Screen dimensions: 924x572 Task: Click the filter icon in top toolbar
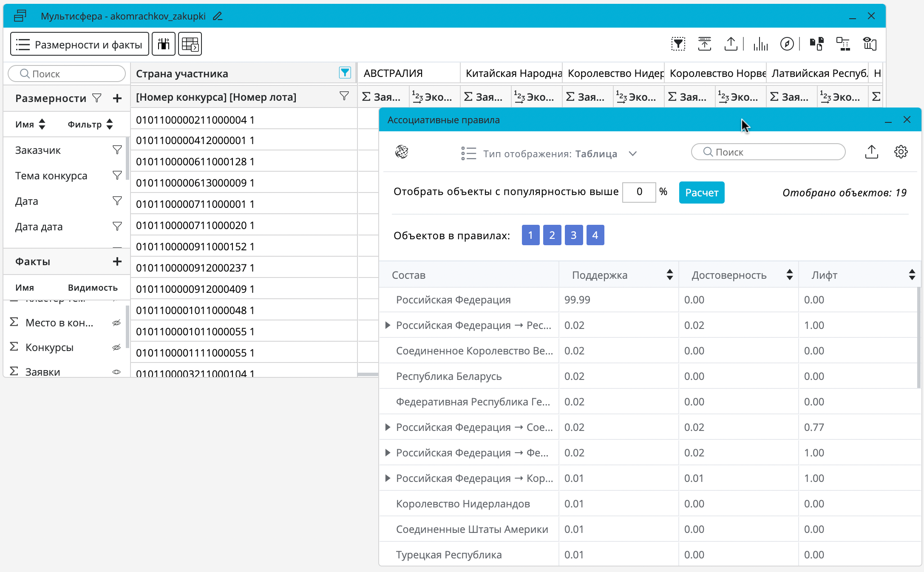[678, 44]
